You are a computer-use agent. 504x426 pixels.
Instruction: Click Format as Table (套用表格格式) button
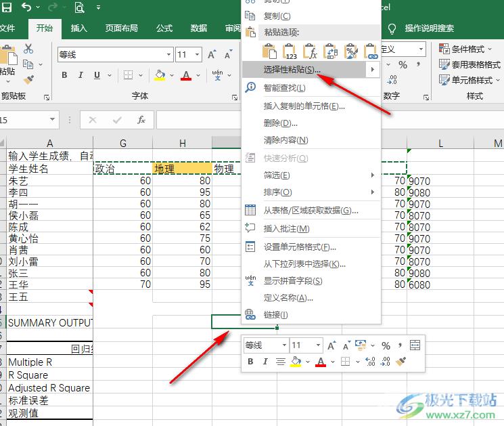tap(470, 64)
